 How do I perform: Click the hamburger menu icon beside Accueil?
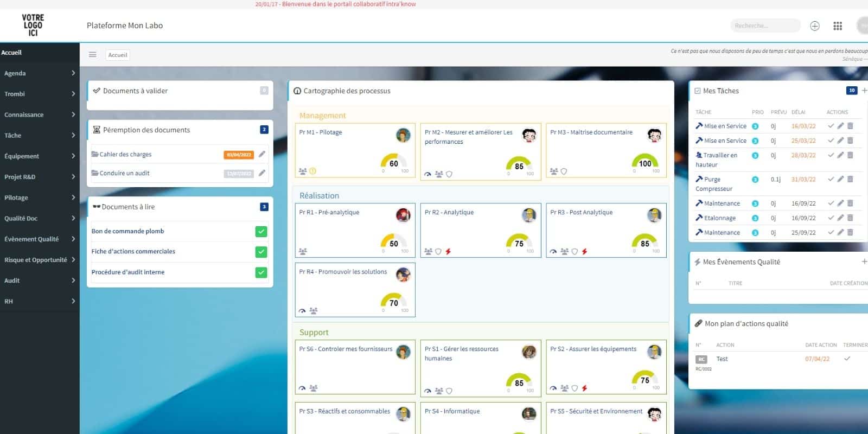coord(92,55)
